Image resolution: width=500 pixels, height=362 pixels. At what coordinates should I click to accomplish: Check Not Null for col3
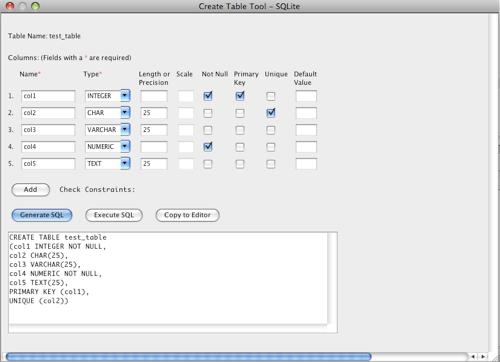208,130
